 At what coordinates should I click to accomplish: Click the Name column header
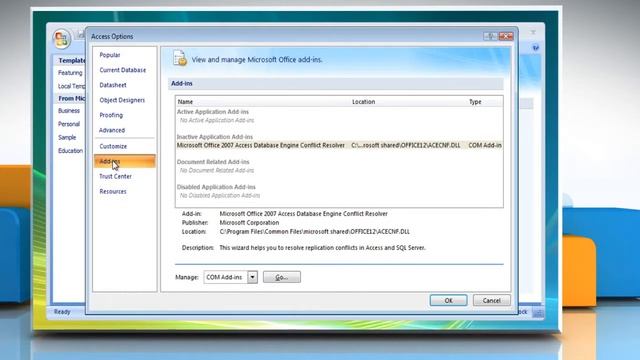[x=185, y=102]
